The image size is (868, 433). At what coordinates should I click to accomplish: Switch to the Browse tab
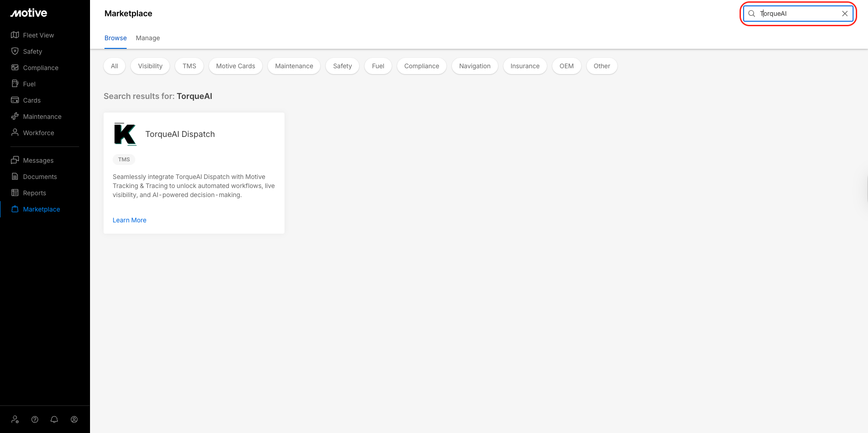tap(115, 38)
